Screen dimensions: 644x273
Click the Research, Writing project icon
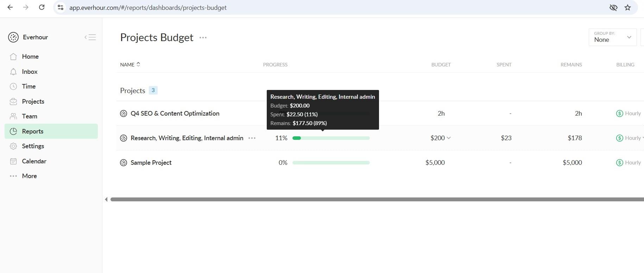coord(124,138)
